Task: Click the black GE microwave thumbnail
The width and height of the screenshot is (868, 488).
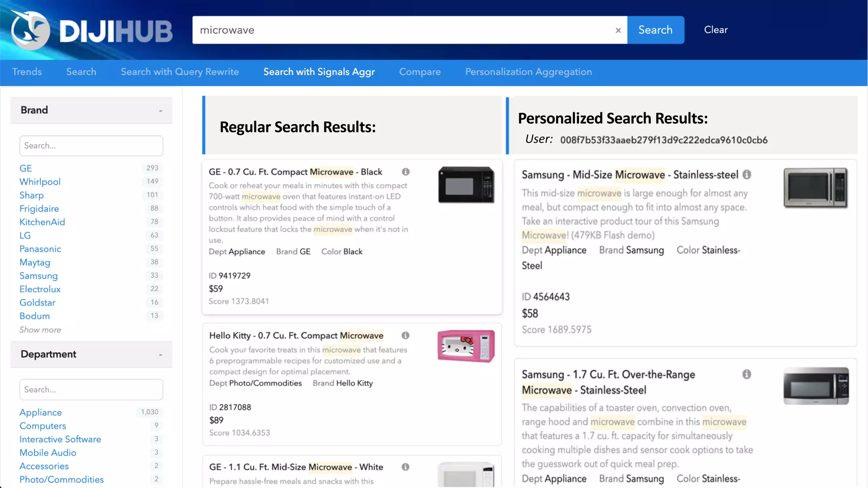Action: coord(466,185)
